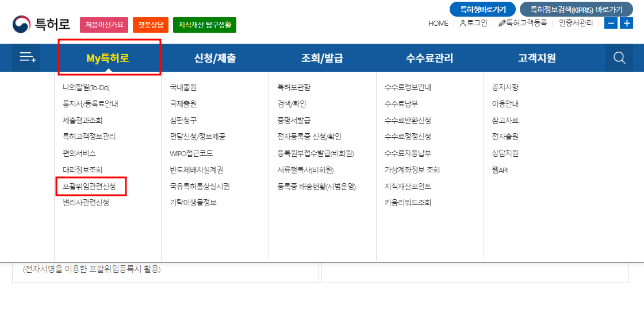
Task: Select 면담신청/정보제공 menu item
Action: click(x=198, y=137)
